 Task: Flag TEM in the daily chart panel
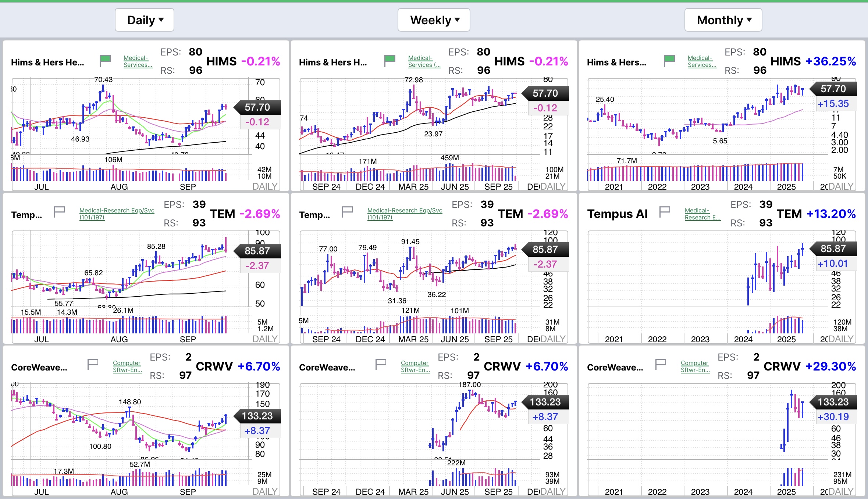59,211
